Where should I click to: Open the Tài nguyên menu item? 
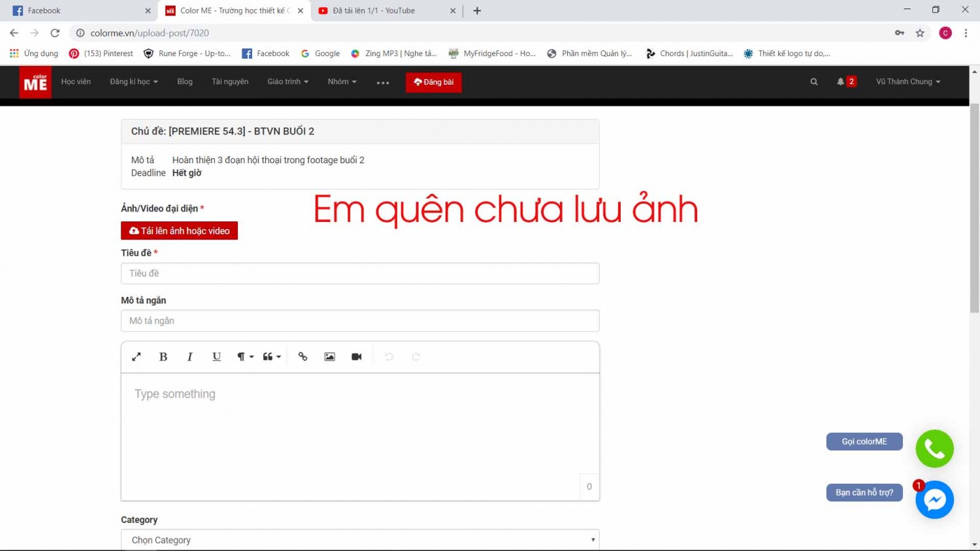[x=230, y=82]
